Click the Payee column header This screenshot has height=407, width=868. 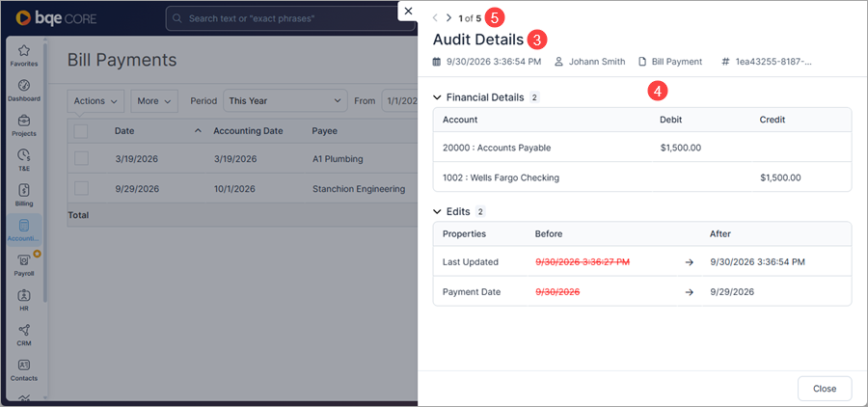click(325, 131)
